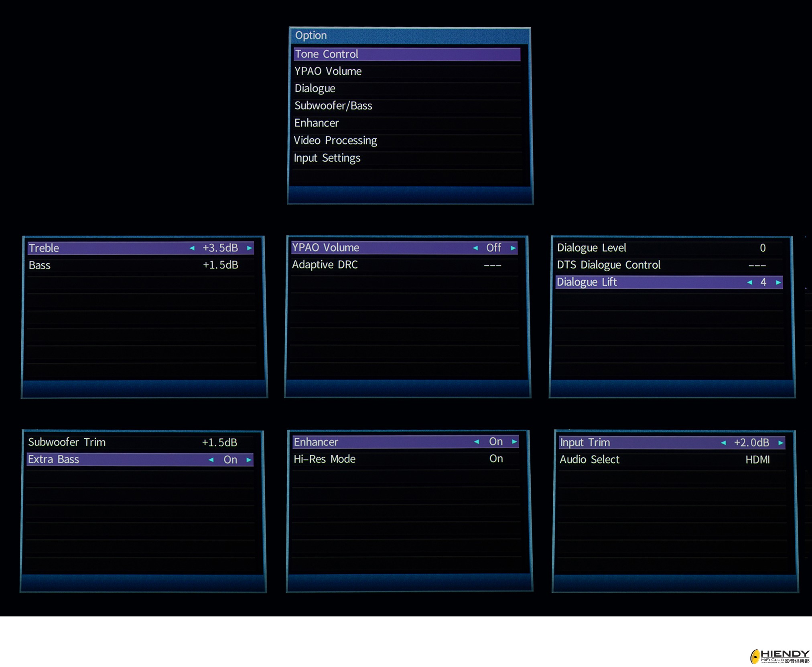Select the Subwoofer Trim row
The height and width of the screenshot is (667, 812).
coord(140,442)
